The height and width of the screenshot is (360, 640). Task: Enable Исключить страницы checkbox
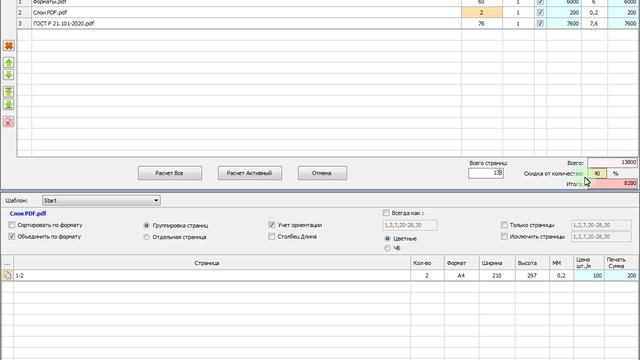[x=504, y=236]
